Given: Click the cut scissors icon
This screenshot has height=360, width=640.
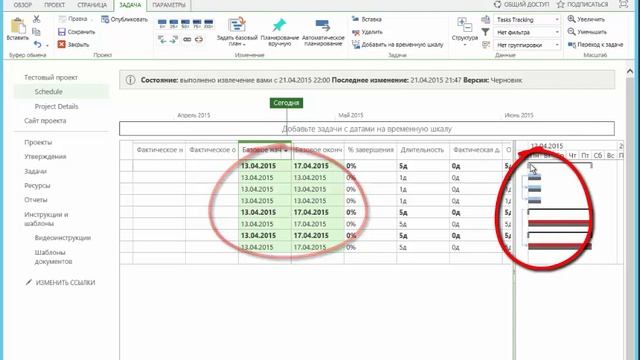Looking at the screenshot, I should point(37,19).
